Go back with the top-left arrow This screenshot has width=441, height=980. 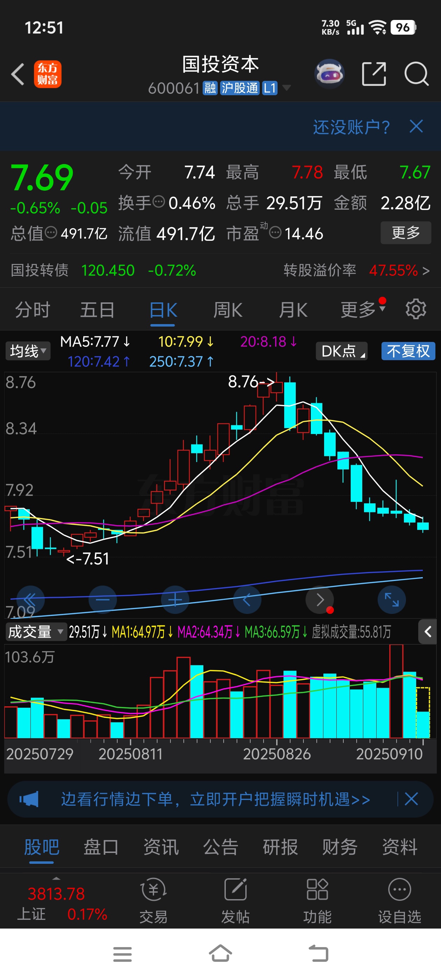click(18, 74)
